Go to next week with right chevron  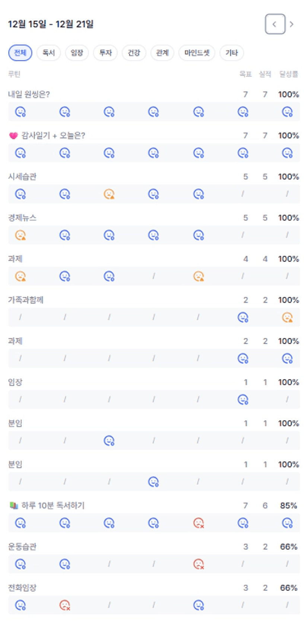coord(292,24)
